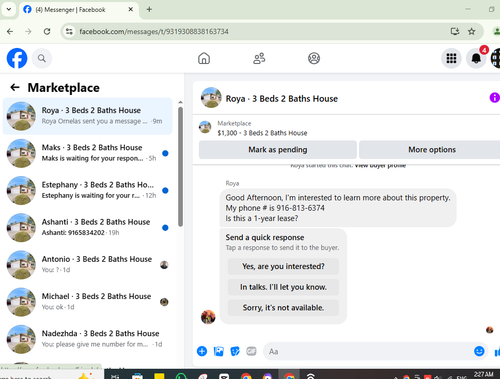Click the browser forward arrow
This screenshot has width=500, height=379.
(x=28, y=32)
